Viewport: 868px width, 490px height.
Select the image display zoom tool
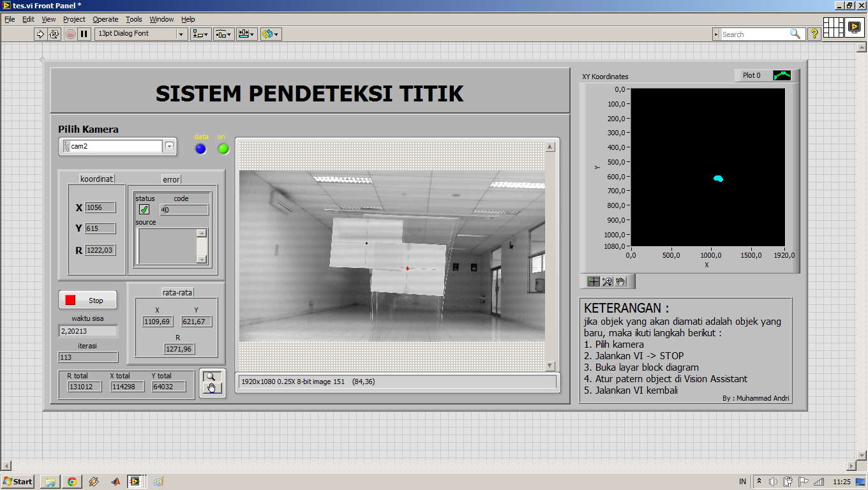point(213,376)
